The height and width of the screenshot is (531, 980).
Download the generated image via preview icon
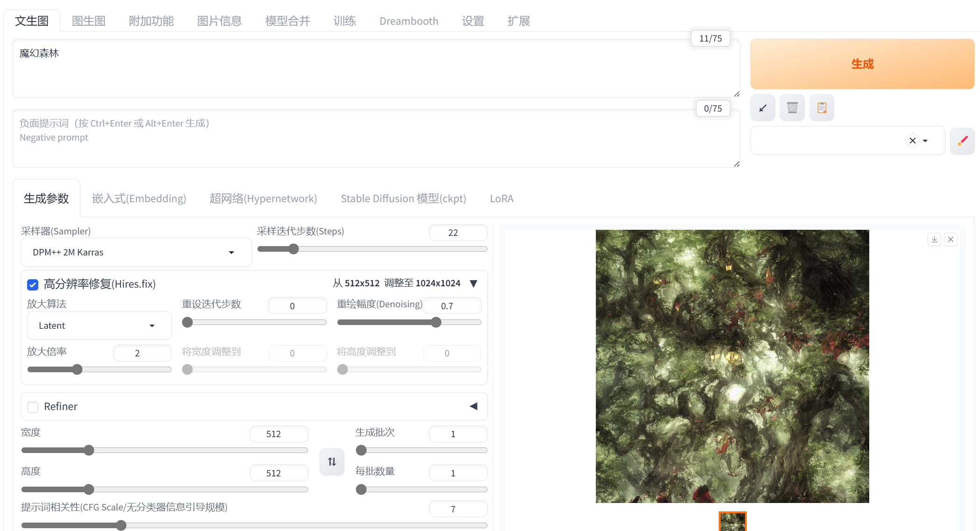[934, 240]
